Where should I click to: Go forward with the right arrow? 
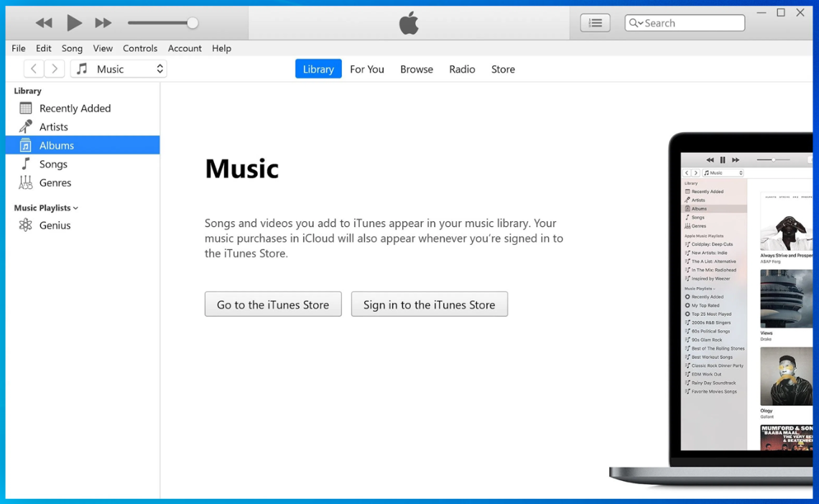55,69
